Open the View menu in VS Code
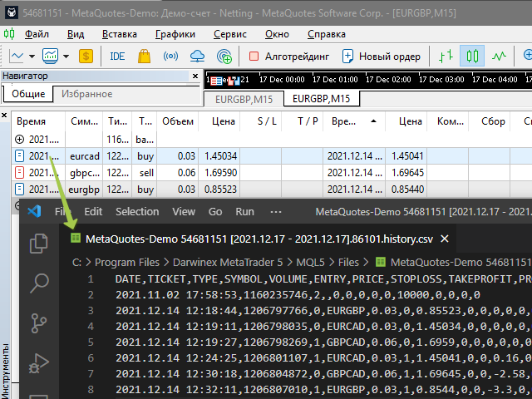532x399 pixels. pyautogui.click(x=183, y=212)
